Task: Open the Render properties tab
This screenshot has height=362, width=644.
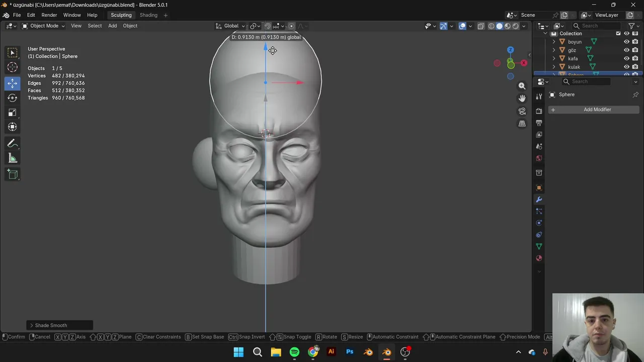Action: 539,111
